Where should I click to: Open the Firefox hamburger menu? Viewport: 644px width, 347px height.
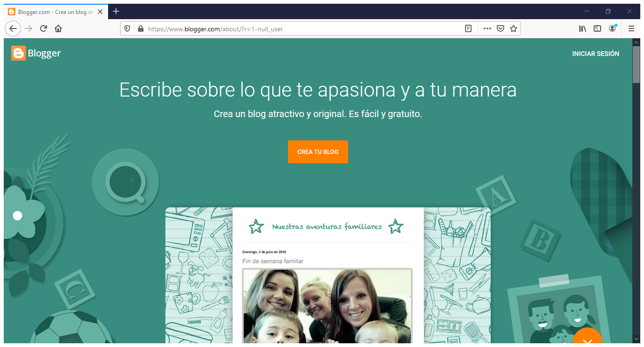(631, 28)
